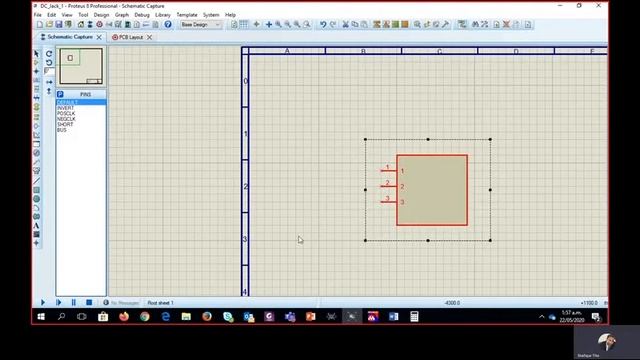This screenshot has height=360, width=640.
Task: Click the Open Project folder icon
Action: [49, 24]
